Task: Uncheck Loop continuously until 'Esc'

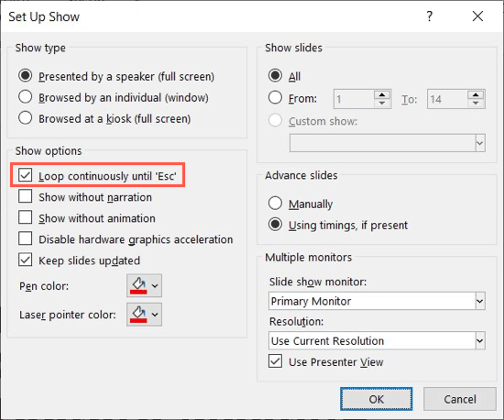Action: pyautogui.click(x=25, y=175)
